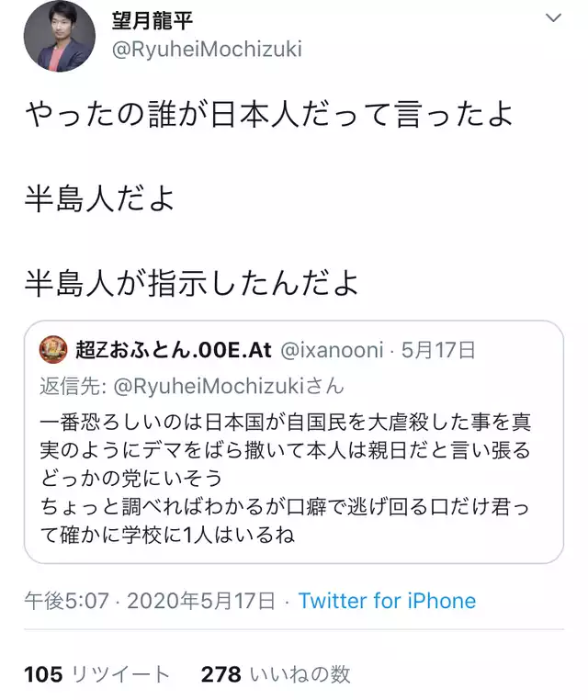Select the 105 retweet count number
The width and height of the screenshot is (588, 700).
click(43, 674)
